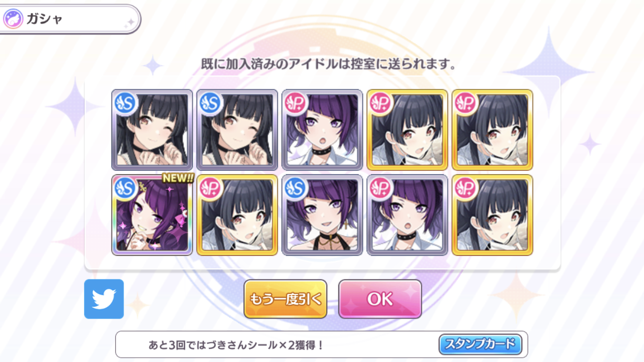Screen dimensions: 644x362
Task: Click the pink P badge on third card
Action: coord(295,103)
